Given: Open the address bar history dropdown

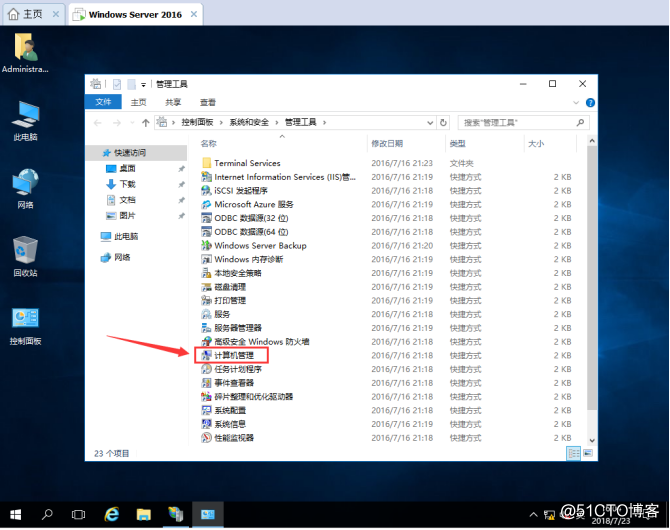Looking at the screenshot, I should 430,123.
